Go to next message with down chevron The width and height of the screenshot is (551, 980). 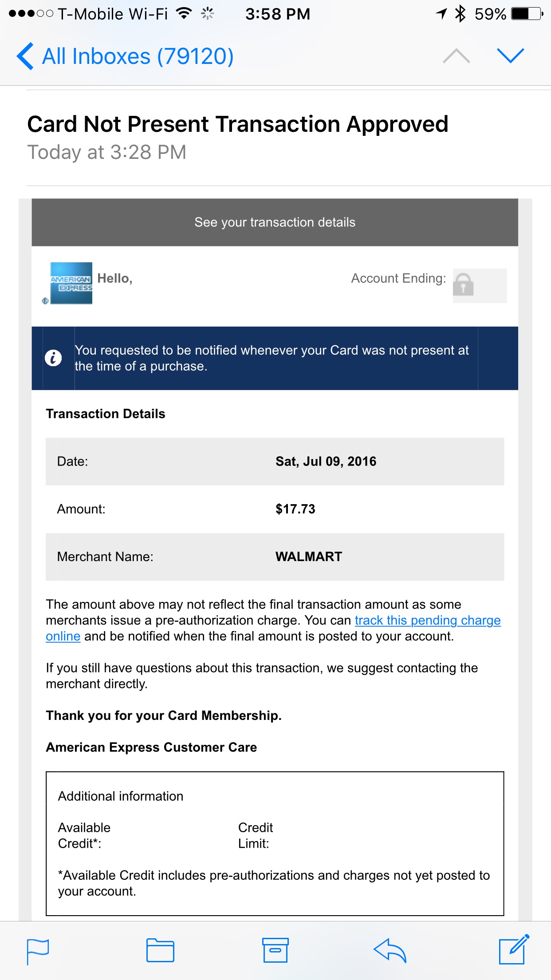pyautogui.click(x=511, y=56)
